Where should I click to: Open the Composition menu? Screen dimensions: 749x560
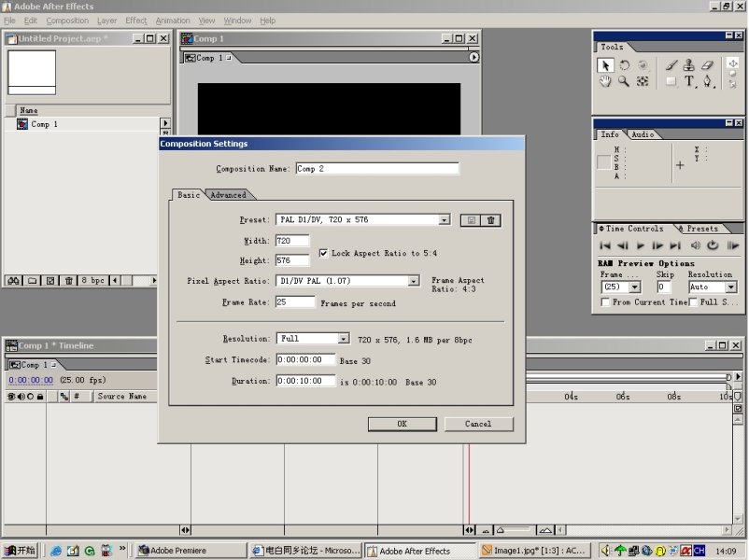click(x=67, y=21)
